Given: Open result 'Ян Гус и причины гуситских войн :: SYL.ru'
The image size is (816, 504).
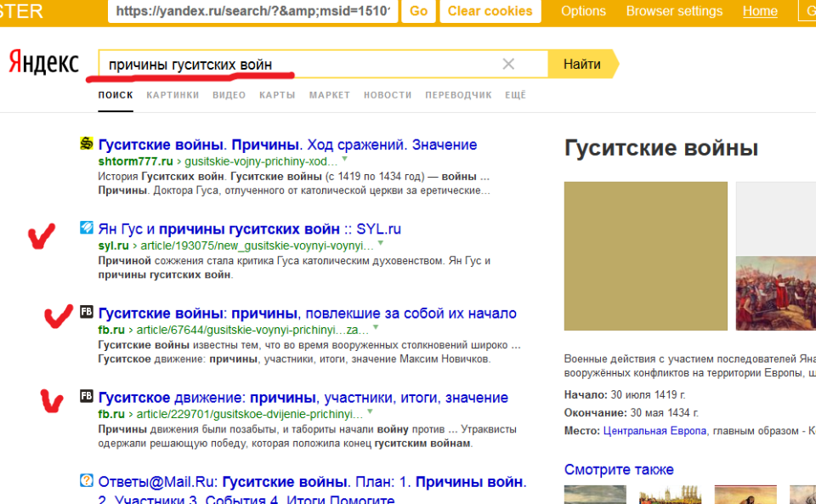Looking at the screenshot, I should (x=250, y=229).
